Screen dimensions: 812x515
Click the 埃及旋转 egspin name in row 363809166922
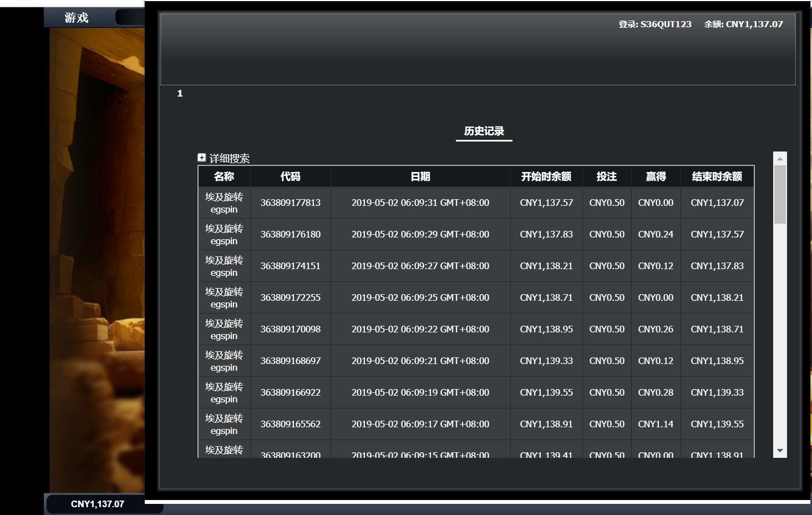(x=224, y=393)
